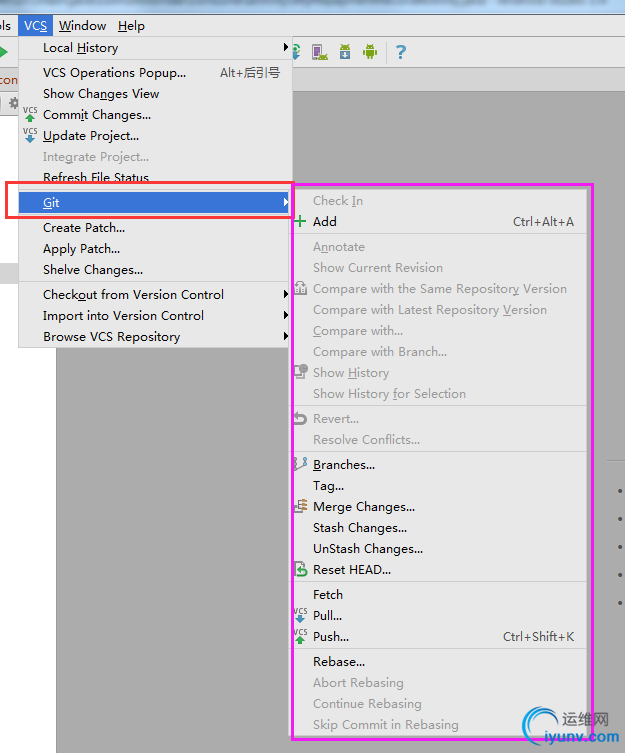
Task: Click the Pull VCS arrow icon
Action: (300, 615)
